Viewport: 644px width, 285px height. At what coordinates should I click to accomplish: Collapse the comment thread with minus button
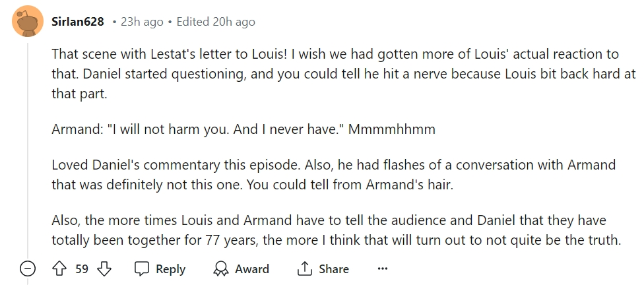(27, 269)
